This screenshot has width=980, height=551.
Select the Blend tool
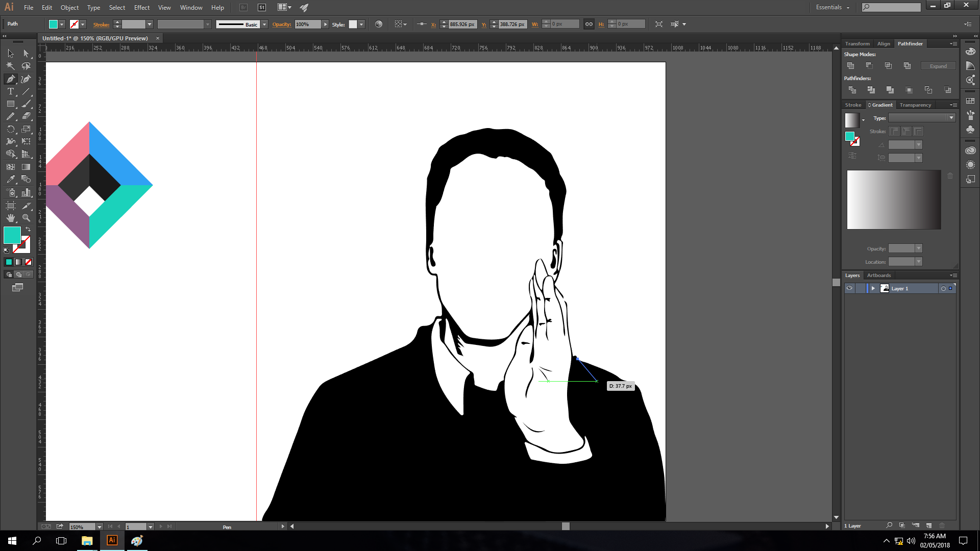pos(26,179)
